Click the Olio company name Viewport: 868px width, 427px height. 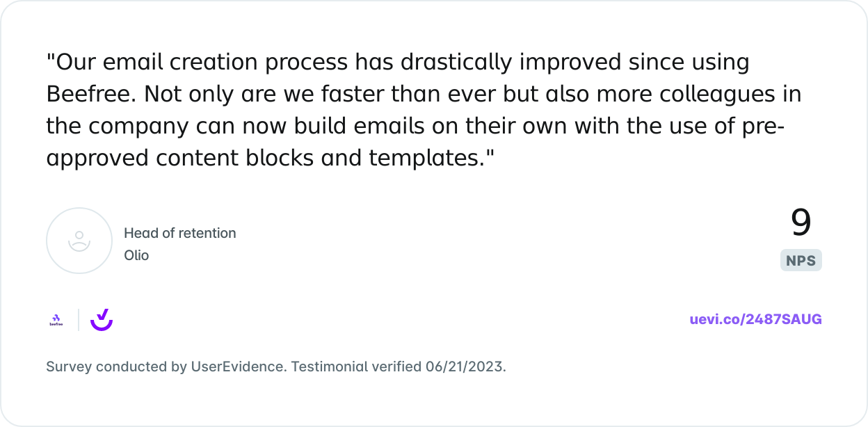[136, 255]
